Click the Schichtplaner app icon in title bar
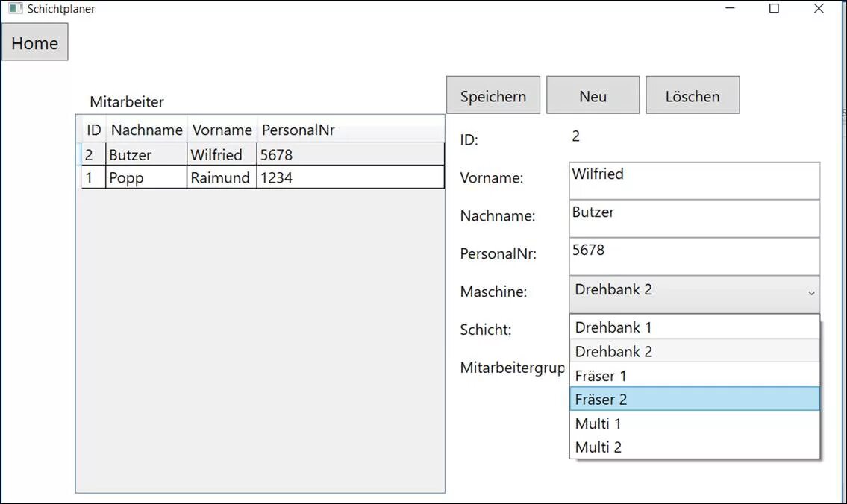Viewport: 847px width, 504px height. point(15,9)
